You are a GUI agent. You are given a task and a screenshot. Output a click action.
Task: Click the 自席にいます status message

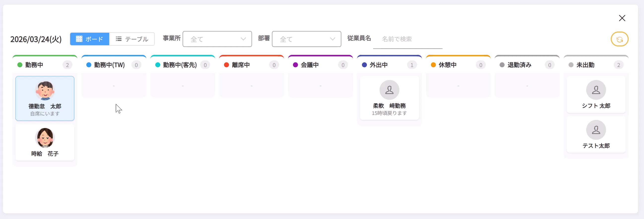click(x=45, y=114)
